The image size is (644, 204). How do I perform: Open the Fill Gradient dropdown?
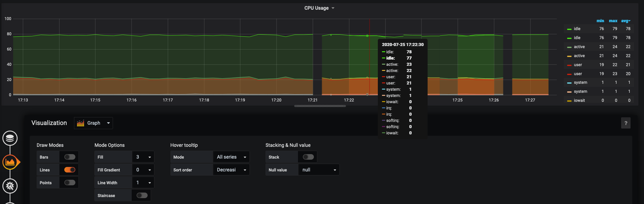pyautogui.click(x=143, y=170)
